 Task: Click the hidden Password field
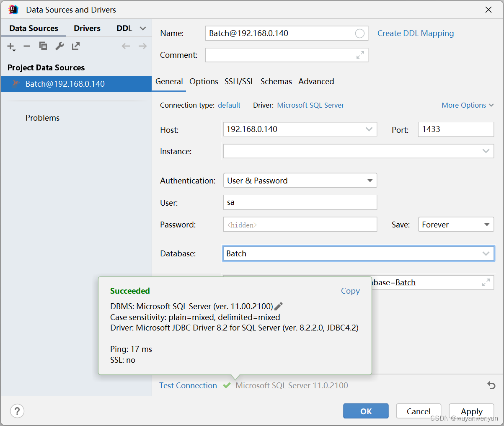(x=300, y=225)
